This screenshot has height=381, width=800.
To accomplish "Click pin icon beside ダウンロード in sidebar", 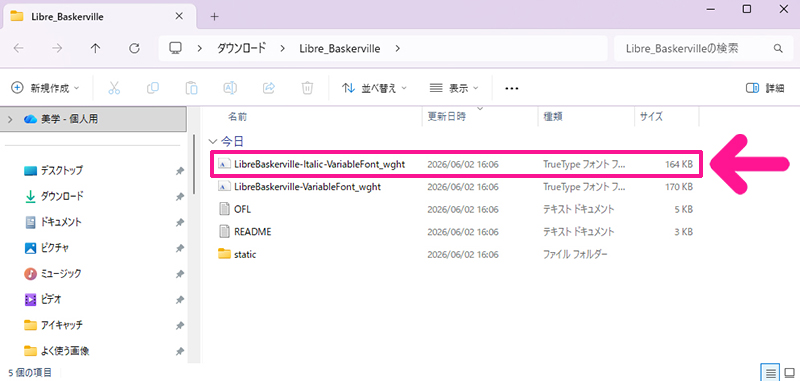I will click(180, 196).
